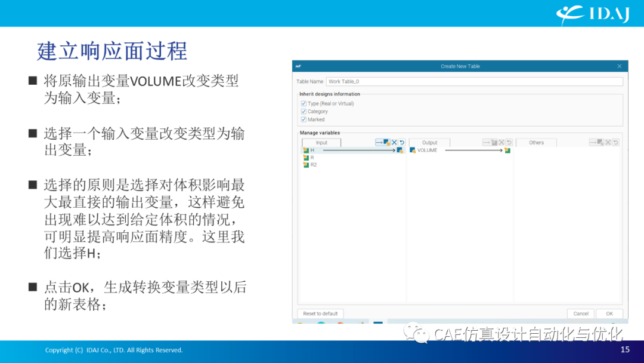Click the undo reset icon beside Input

pos(402,142)
